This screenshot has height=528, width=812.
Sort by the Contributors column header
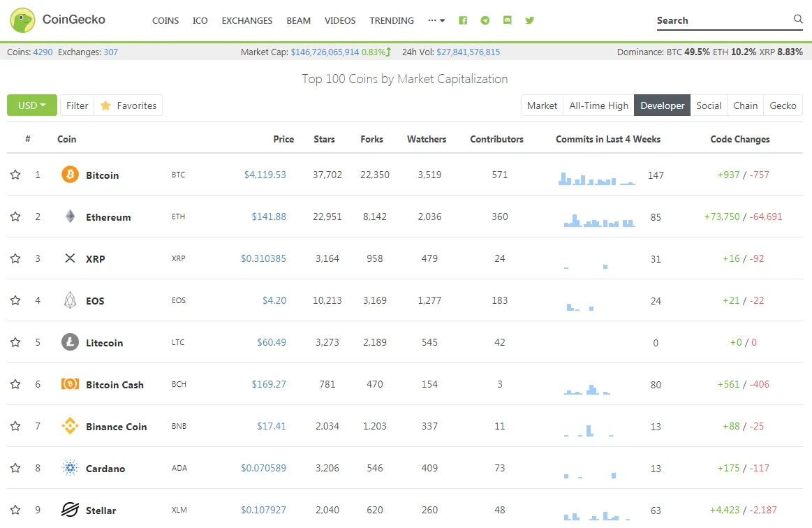pyautogui.click(x=496, y=139)
